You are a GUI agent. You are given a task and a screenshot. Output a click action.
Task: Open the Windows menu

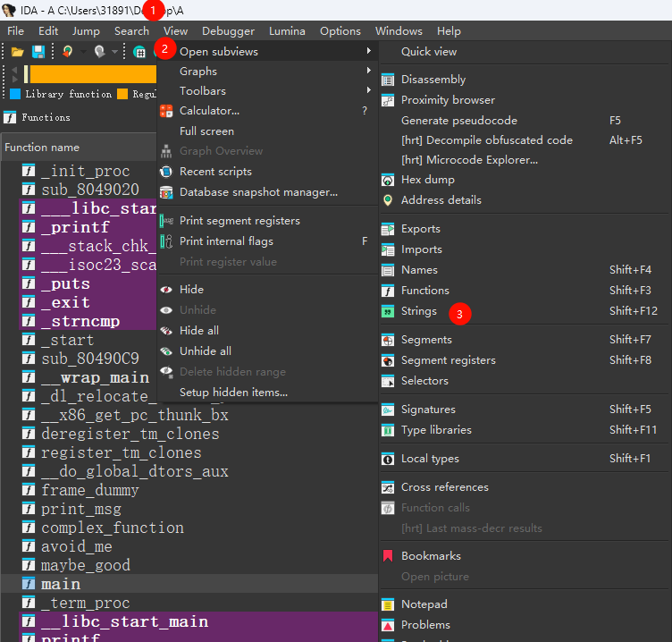399,31
